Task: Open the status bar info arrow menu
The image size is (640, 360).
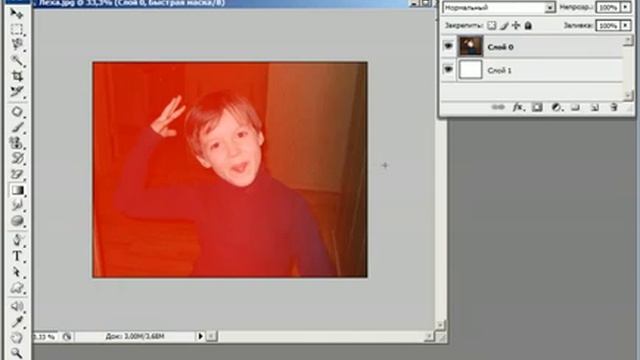Action: [x=200, y=336]
